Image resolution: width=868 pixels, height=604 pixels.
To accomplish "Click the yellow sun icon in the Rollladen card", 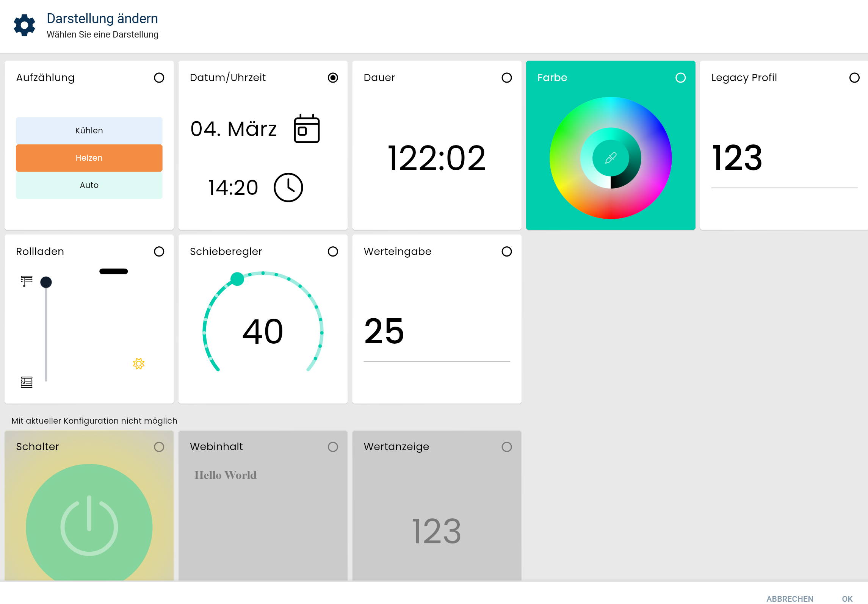I will click(139, 364).
